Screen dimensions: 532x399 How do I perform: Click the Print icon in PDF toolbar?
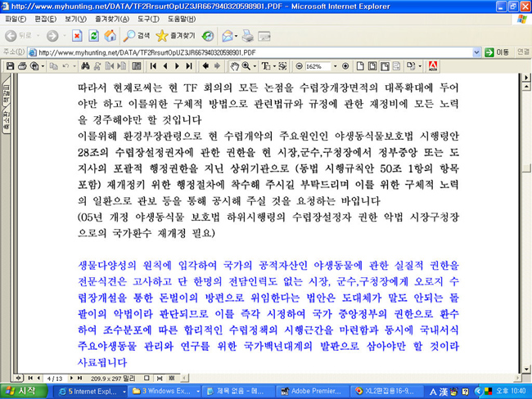(22, 65)
